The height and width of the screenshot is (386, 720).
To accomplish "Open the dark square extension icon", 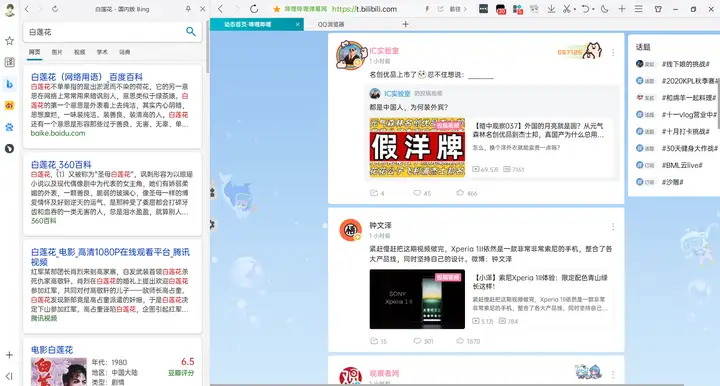I will tap(483, 9).
